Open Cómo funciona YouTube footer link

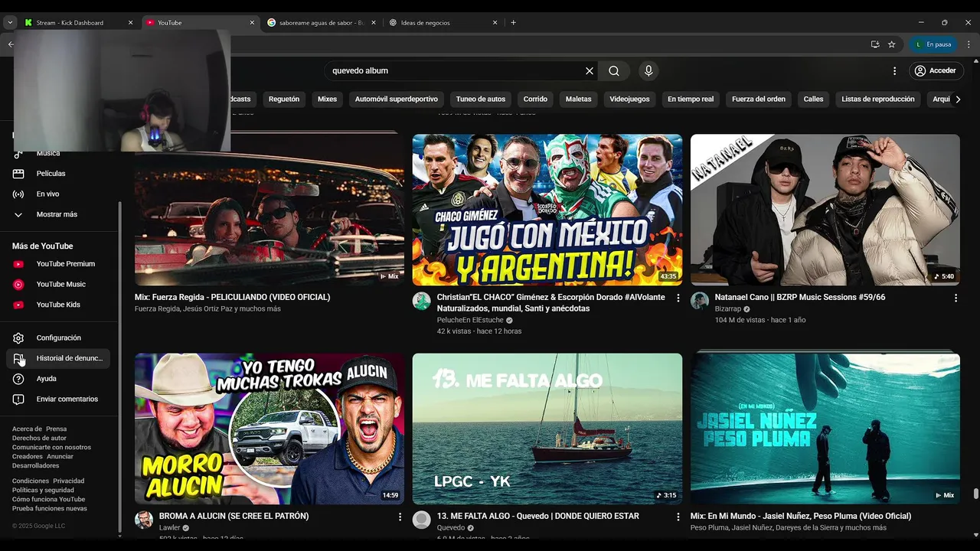click(48, 500)
